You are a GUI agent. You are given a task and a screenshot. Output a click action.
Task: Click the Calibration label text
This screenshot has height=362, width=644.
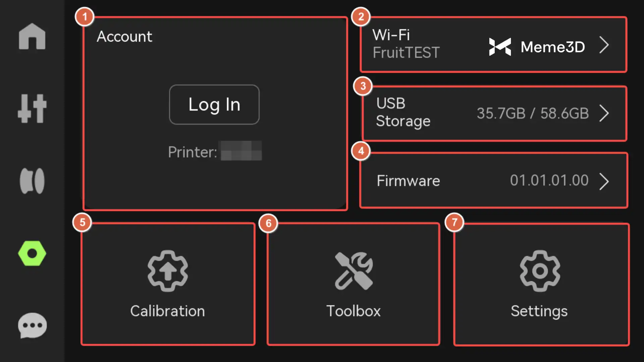167,311
